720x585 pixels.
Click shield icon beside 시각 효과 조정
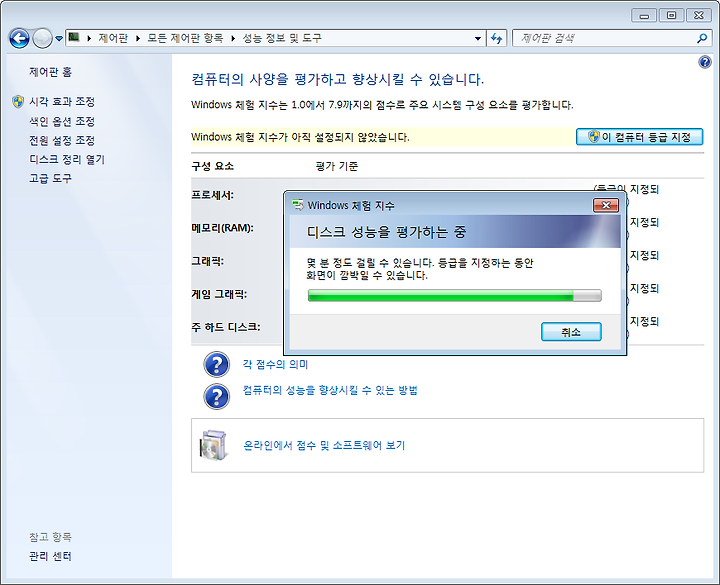[18, 101]
